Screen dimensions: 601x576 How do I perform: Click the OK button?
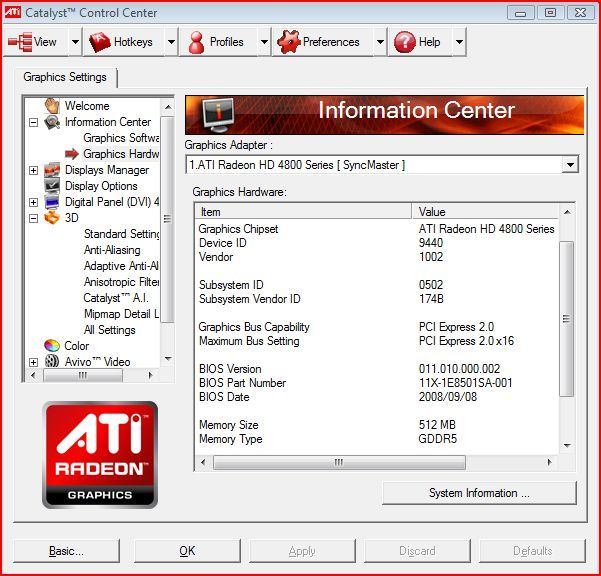tap(187, 551)
